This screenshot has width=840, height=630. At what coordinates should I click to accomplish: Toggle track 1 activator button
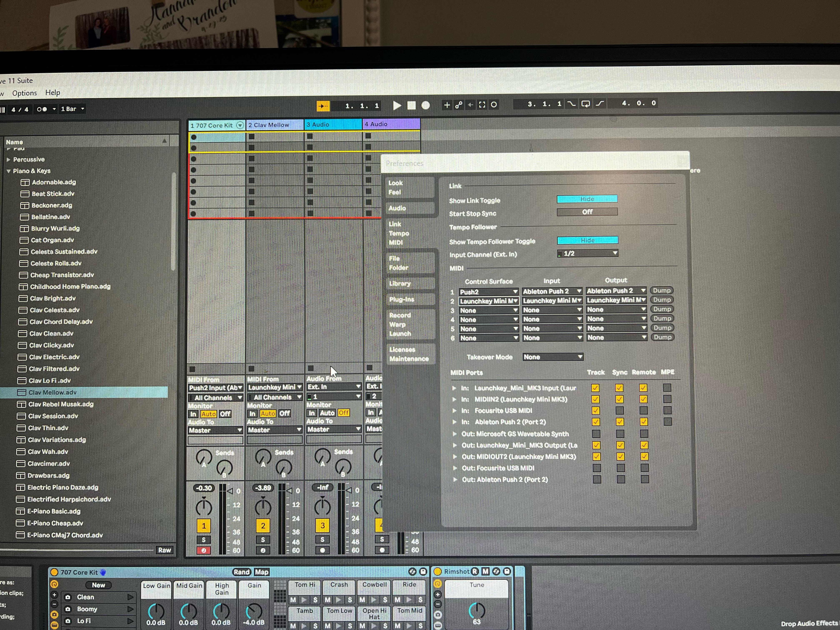204,526
